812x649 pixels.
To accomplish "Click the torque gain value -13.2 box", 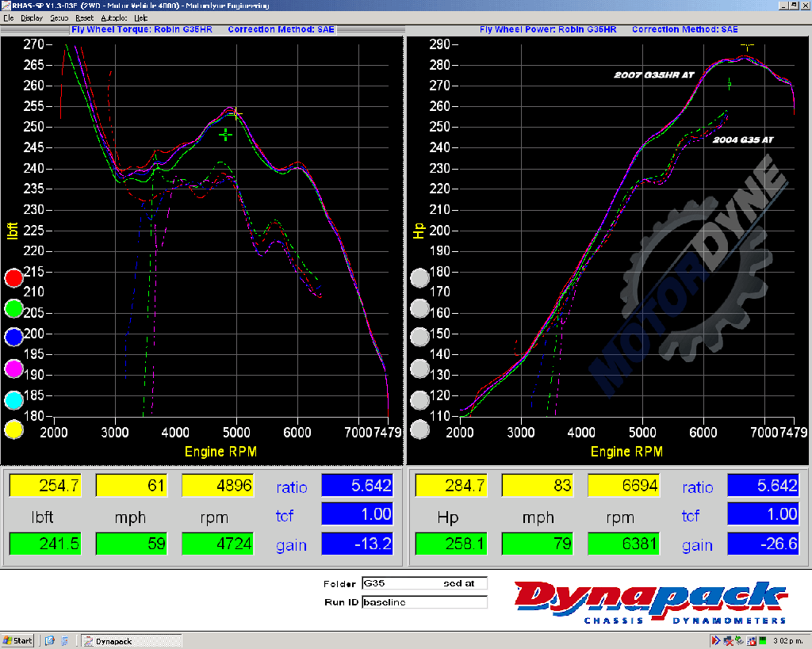I will coord(357,544).
